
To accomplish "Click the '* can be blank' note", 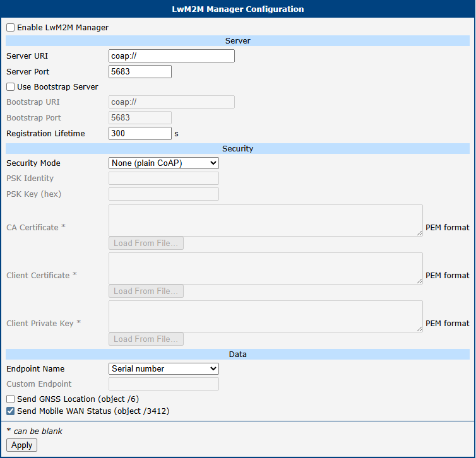I will point(34,431).
